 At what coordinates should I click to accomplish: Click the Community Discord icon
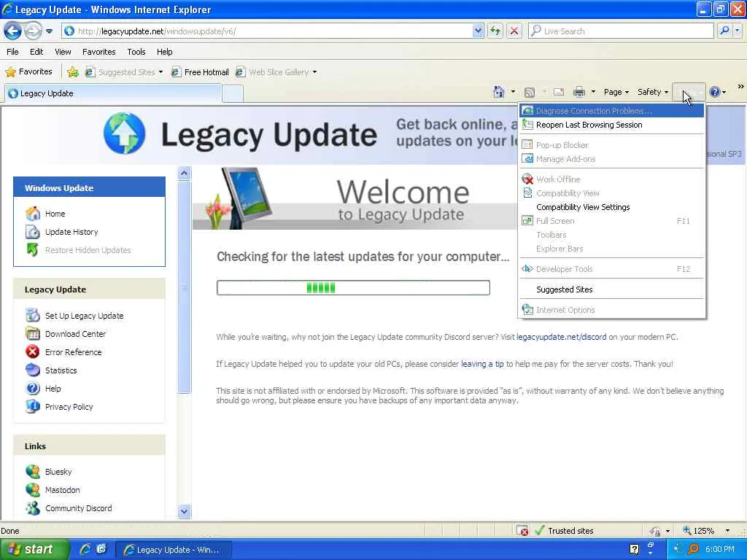32,508
